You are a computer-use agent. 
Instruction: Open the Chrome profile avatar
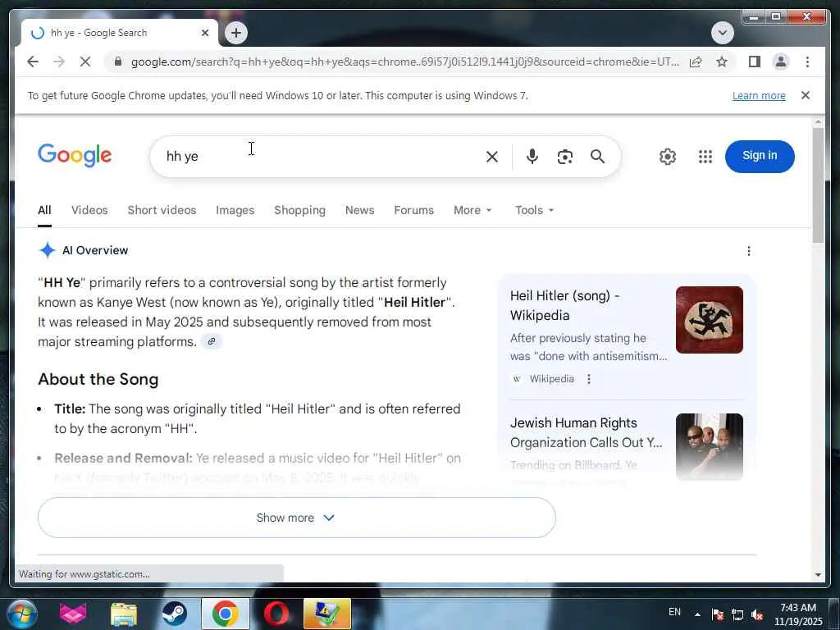(781, 62)
